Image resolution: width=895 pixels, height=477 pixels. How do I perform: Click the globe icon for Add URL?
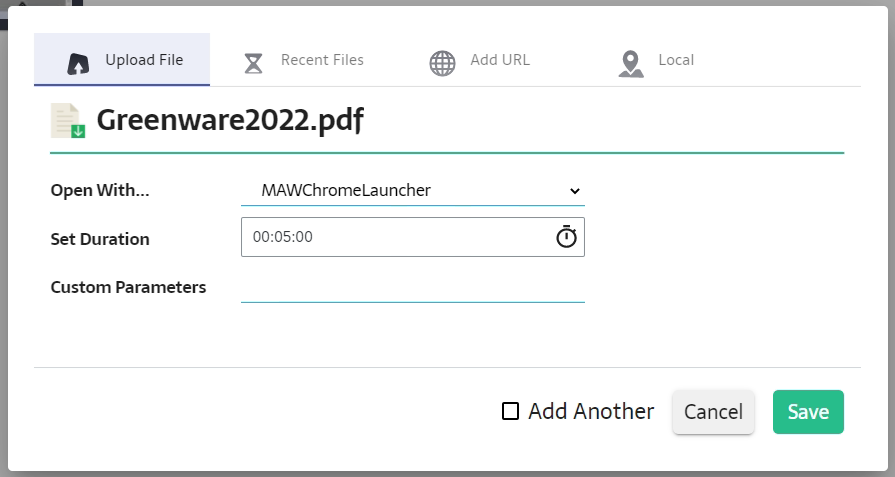click(442, 63)
